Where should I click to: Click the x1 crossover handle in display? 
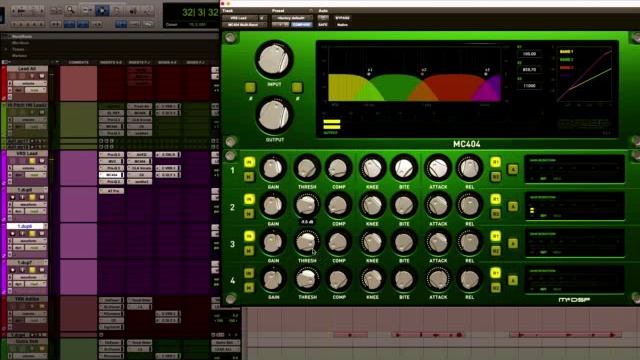[x=369, y=74]
